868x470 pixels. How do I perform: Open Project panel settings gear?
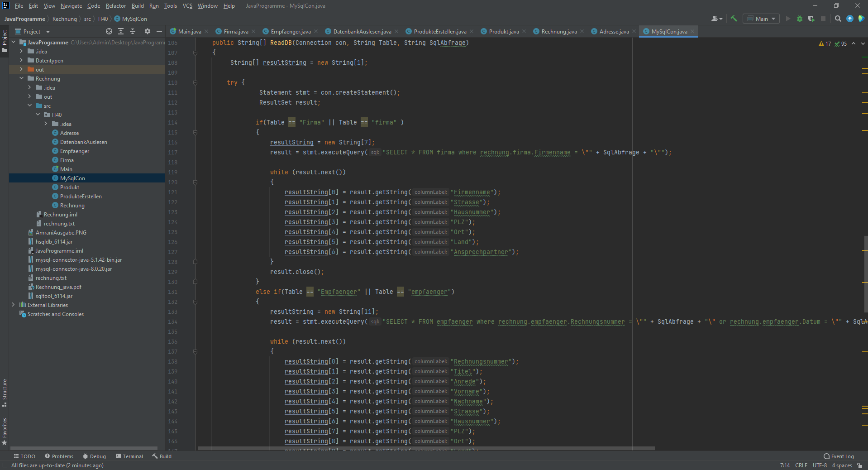[x=148, y=31]
